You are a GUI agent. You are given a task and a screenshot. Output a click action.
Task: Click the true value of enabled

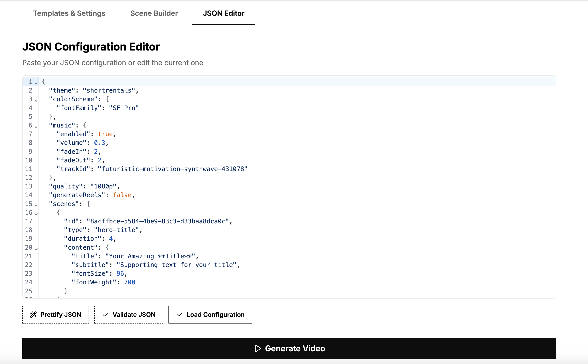click(x=105, y=134)
